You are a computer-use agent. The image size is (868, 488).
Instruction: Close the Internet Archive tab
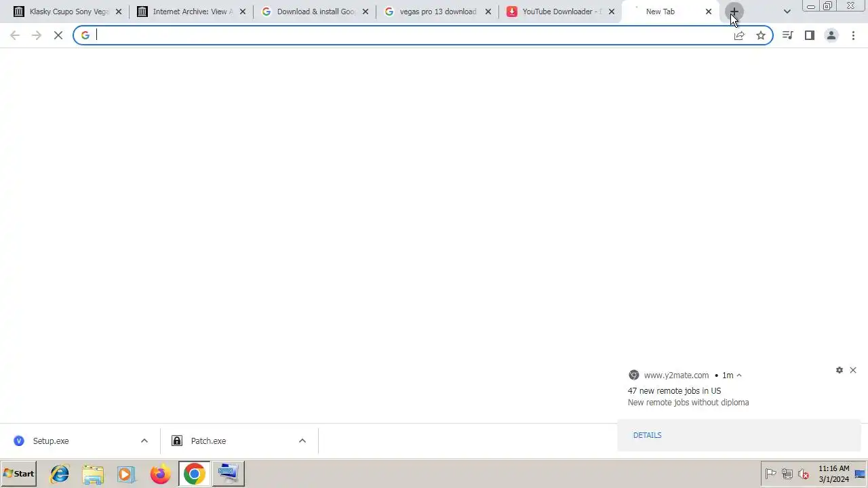pyautogui.click(x=243, y=12)
